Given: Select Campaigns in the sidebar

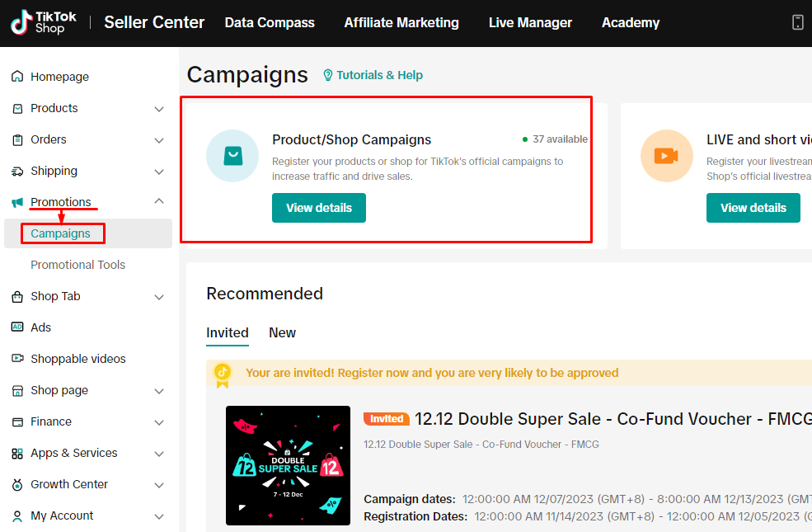Looking at the screenshot, I should (60, 233).
